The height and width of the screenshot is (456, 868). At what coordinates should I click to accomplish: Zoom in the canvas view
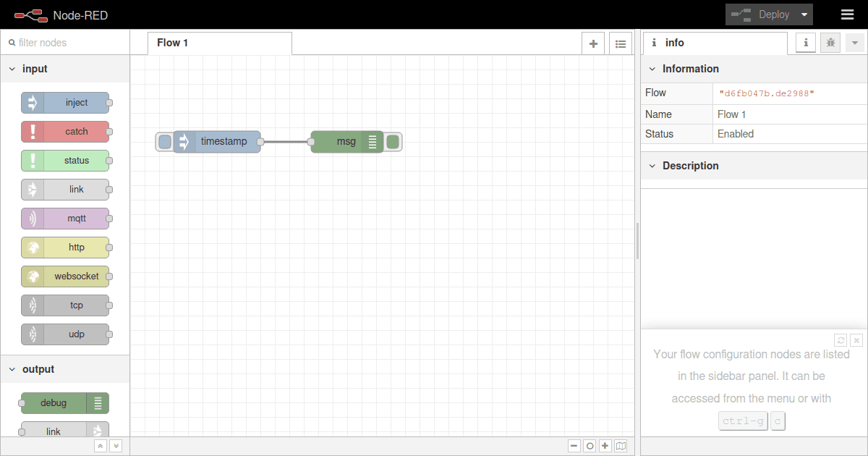[605, 447]
